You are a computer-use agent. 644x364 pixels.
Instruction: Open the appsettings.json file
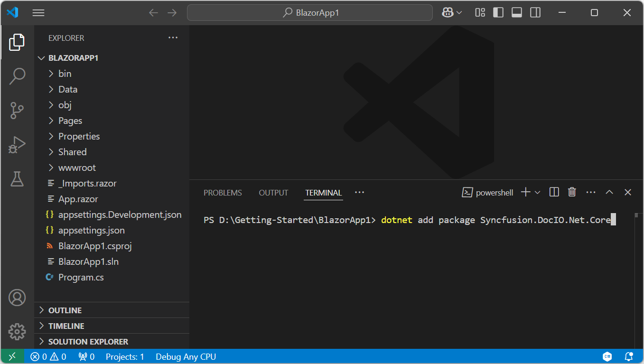click(112, 230)
